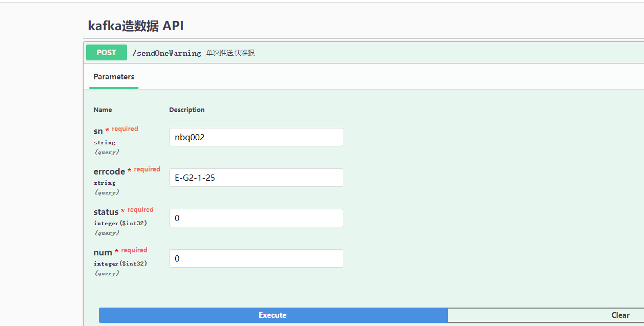Edit the errcode field with E-G2-1-25
The height and width of the screenshot is (326, 644).
(x=256, y=178)
